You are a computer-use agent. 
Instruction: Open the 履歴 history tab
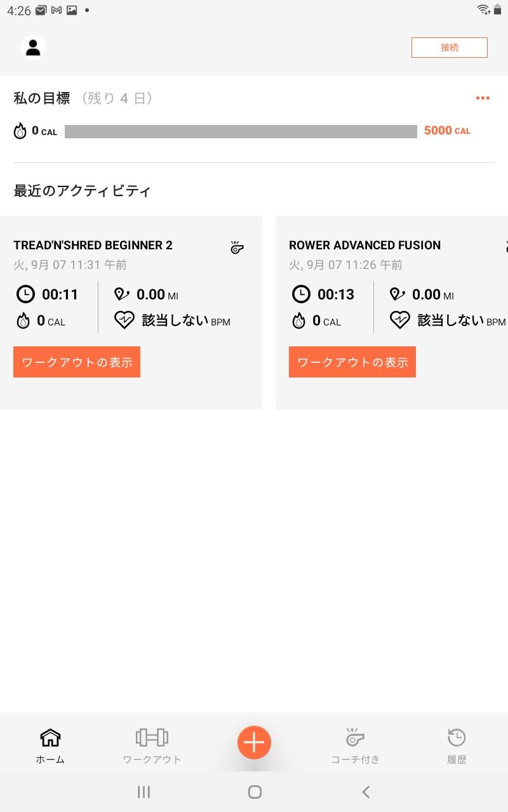click(x=457, y=745)
